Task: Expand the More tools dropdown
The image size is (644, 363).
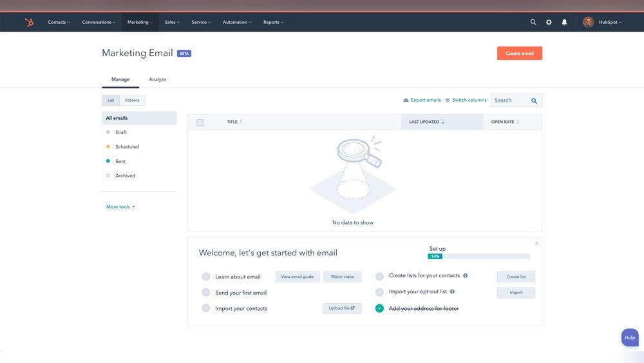Action: [120, 207]
